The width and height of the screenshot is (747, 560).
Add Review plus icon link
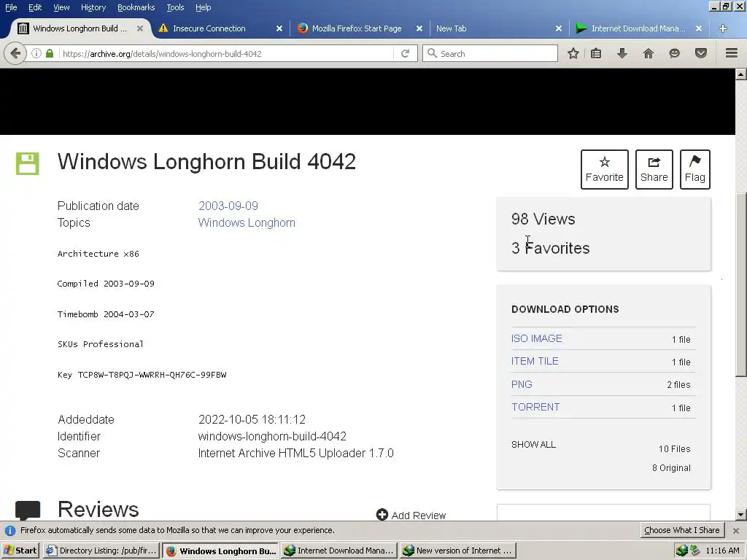point(411,515)
